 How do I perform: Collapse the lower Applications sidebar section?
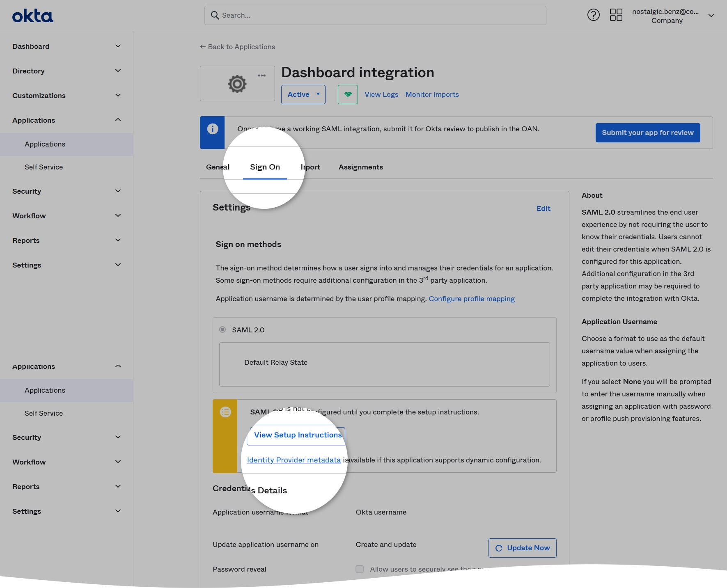67,366
